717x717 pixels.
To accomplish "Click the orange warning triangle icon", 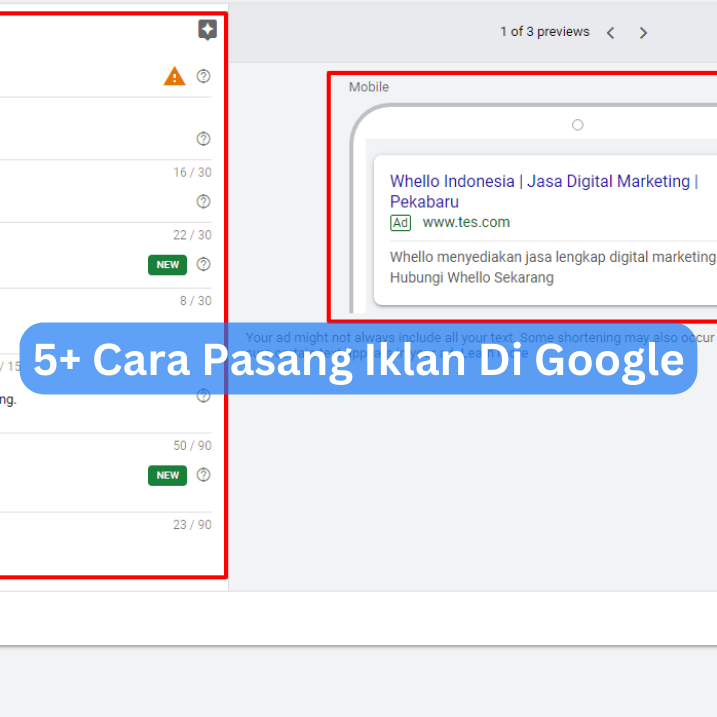I will (174, 76).
